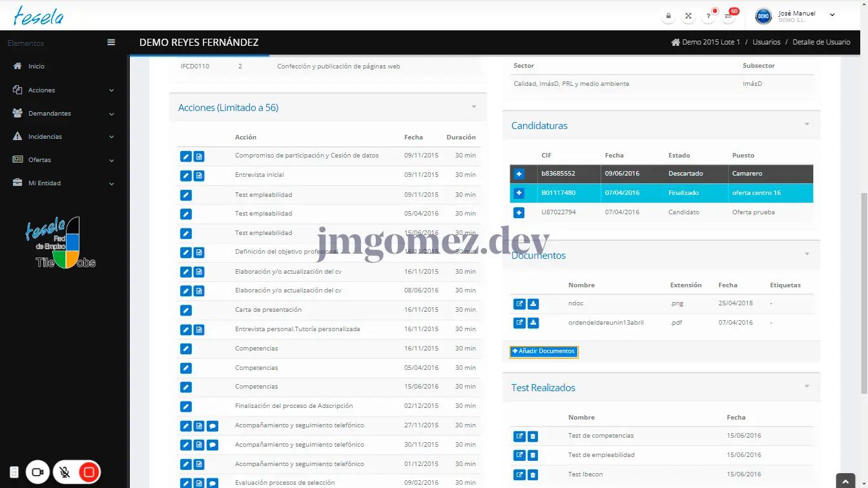Expand the Acciones sidebar menu
This screenshot has width=868, height=488.
(x=63, y=90)
